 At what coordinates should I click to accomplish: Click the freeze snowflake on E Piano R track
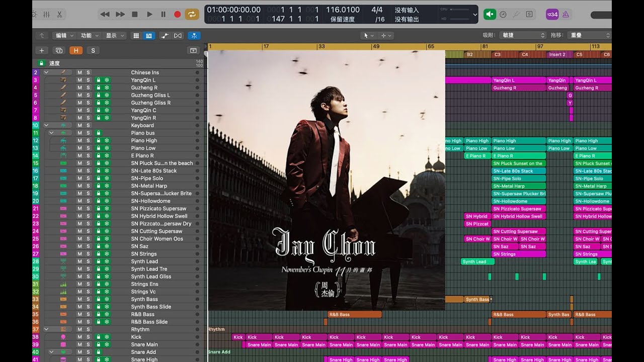pos(107,155)
